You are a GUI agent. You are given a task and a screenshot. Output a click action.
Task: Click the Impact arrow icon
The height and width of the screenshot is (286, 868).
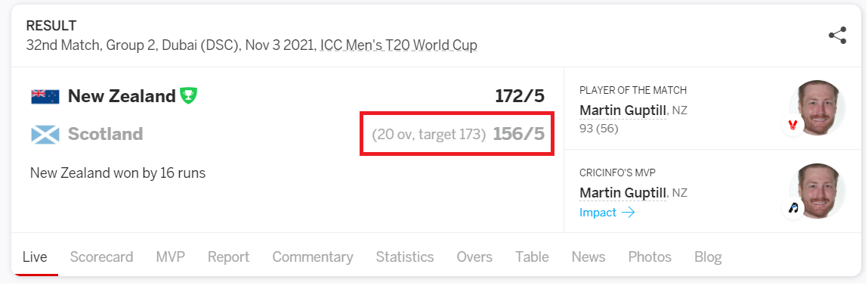[629, 213]
